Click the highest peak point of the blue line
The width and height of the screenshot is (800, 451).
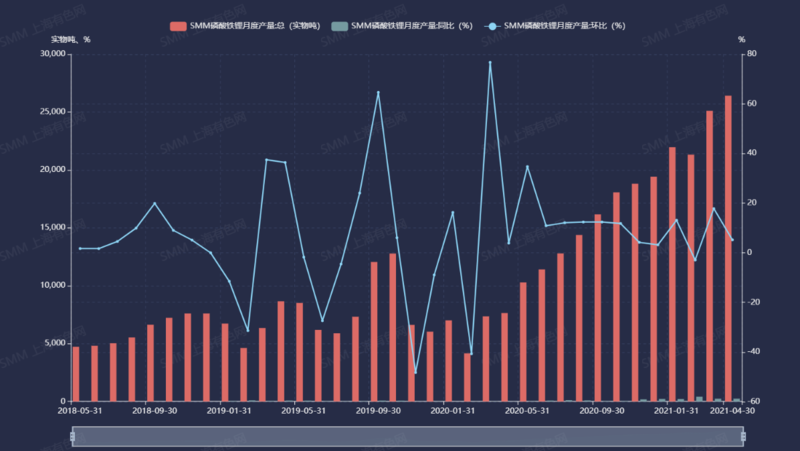coord(490,62)
